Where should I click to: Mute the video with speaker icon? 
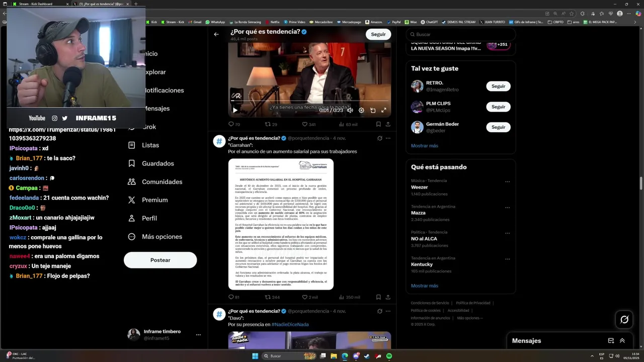(x=350, y=110)
